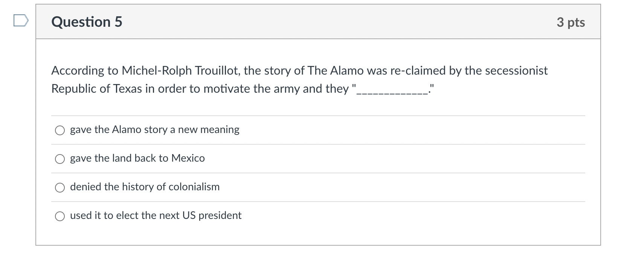Pick 'used it to elect the next US president'

(x=60, y=216)
